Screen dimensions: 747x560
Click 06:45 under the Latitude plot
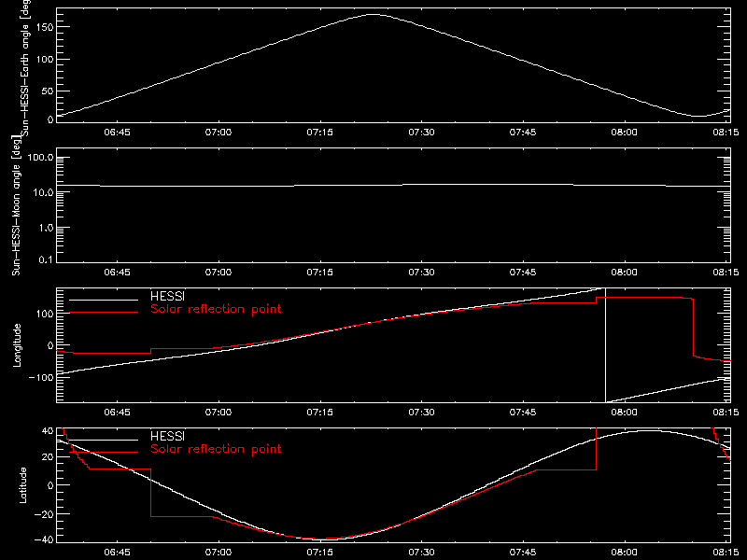[118, 552]
